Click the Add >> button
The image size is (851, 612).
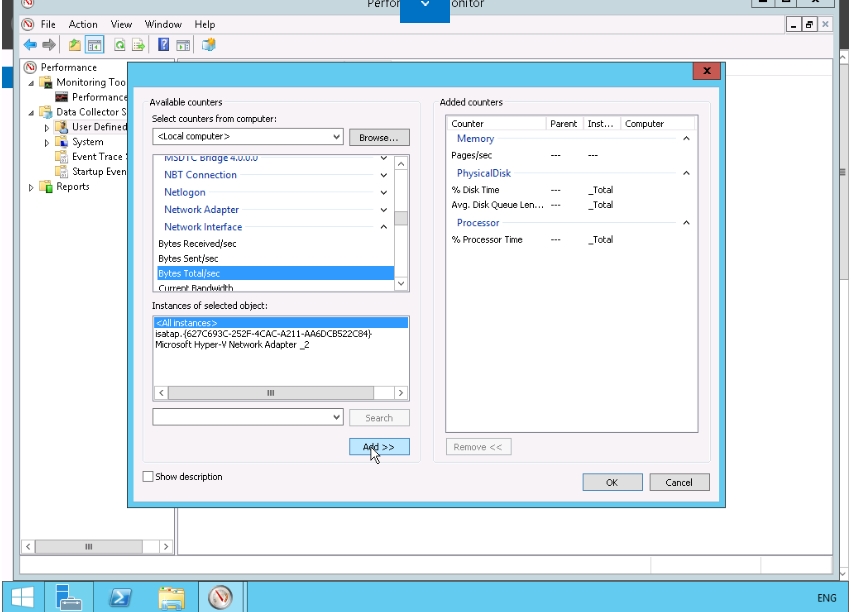point(379,447)
